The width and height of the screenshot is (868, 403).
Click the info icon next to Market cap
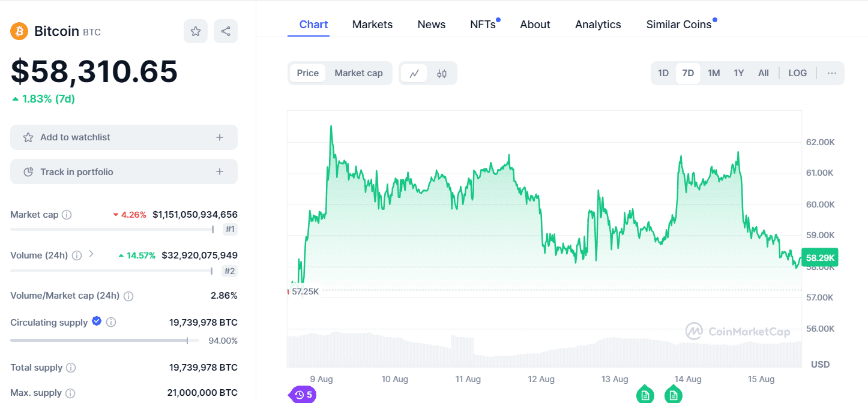[66, 214]
